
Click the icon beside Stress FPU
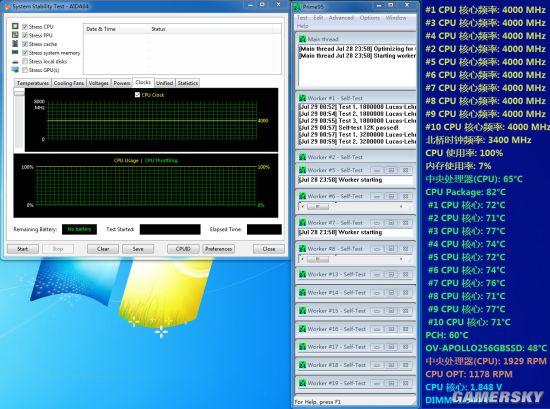(x=15, y=35)
